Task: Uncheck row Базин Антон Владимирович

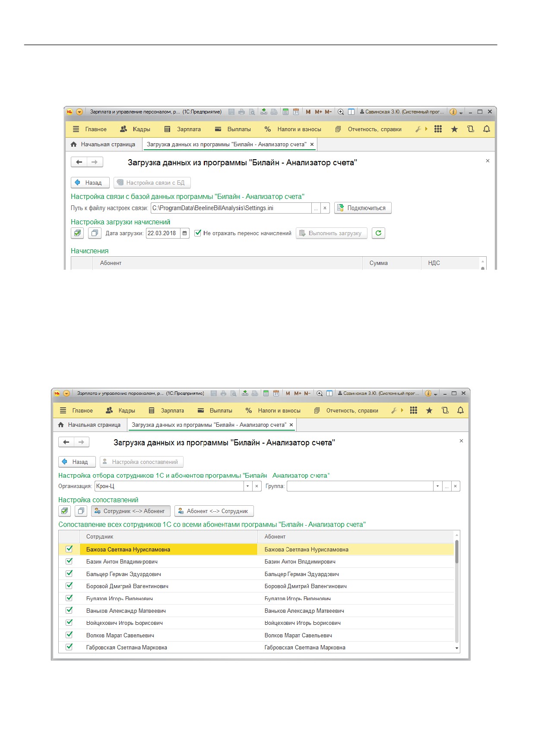Action: (x=69, y=561)
